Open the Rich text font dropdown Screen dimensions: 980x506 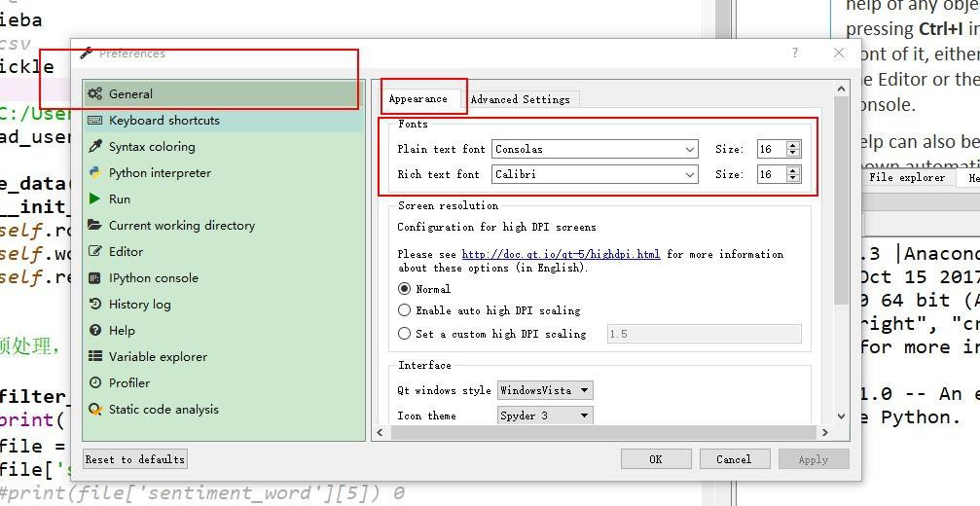point(595,174)
